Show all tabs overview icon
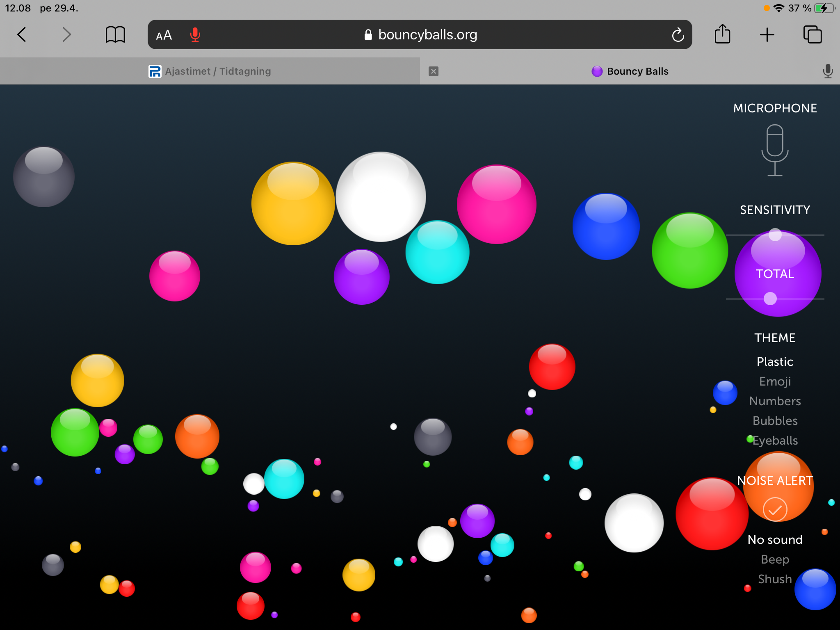 [812, 34]
